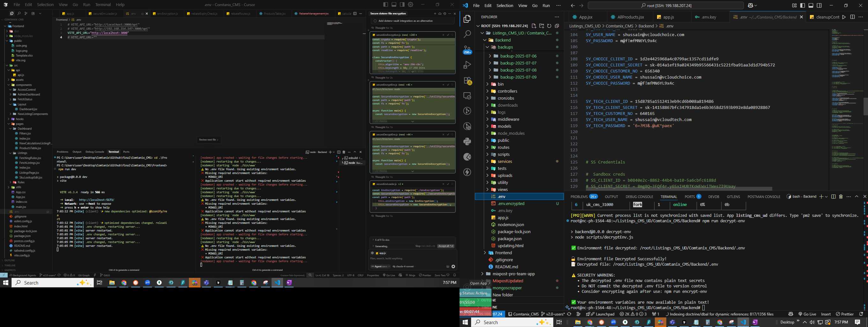The height and width of the screenshot is (327, 868).
Task: Switch to Debug Console tab in Cursor panel
Action: (x=95, y=152)
